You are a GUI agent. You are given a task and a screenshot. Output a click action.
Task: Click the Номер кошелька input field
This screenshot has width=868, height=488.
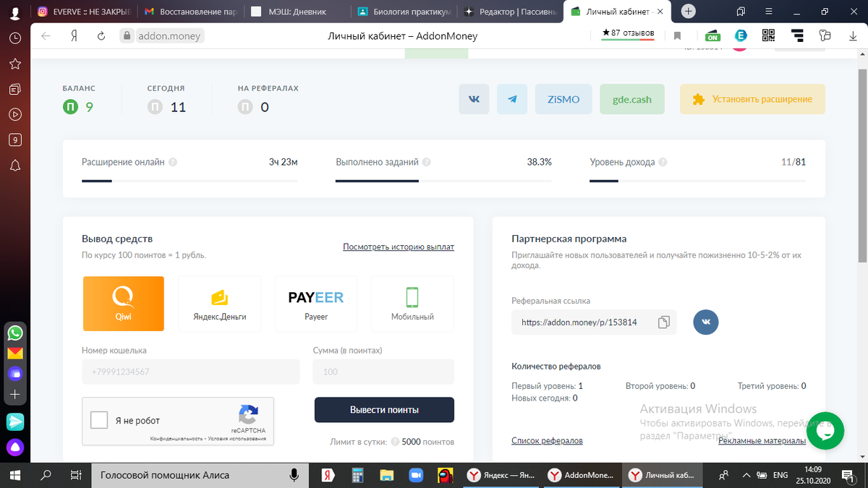(x=191, y=372)
